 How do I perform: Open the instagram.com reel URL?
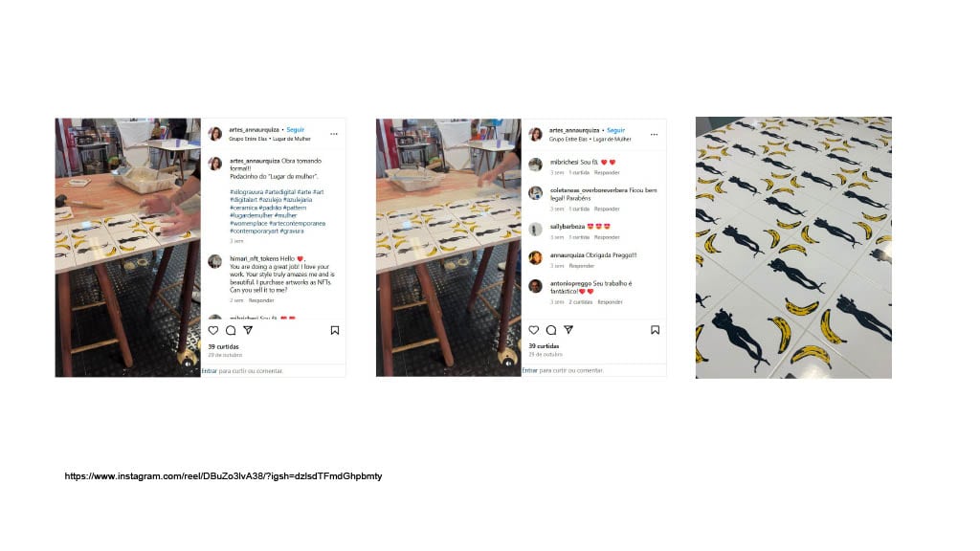(x=223, y=476)
